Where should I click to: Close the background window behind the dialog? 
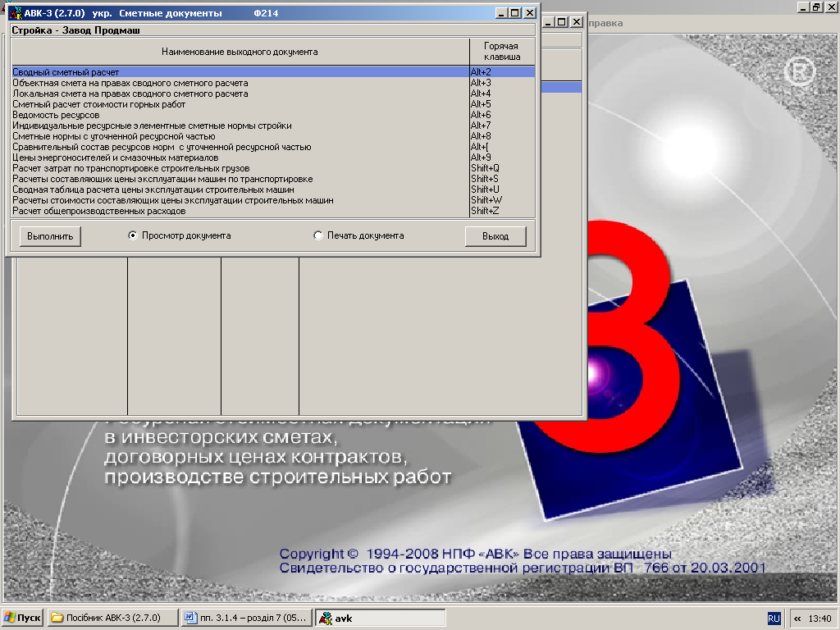pos(577,22)
